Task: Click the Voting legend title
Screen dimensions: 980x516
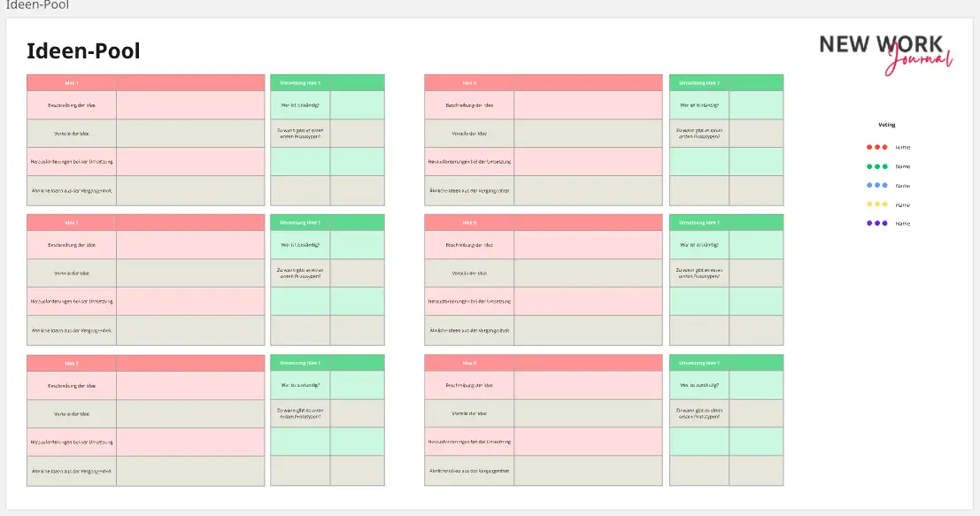Action: tap(886, 125)
